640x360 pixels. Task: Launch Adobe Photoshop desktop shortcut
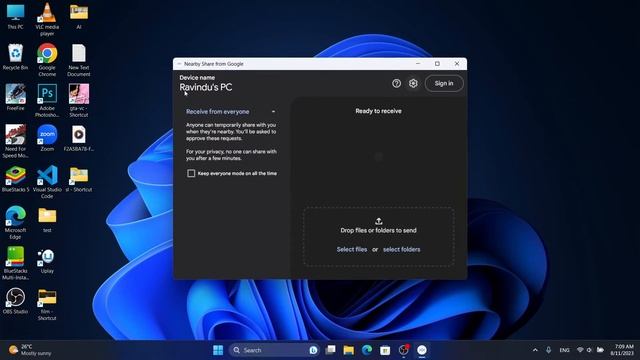pos(47,100)
